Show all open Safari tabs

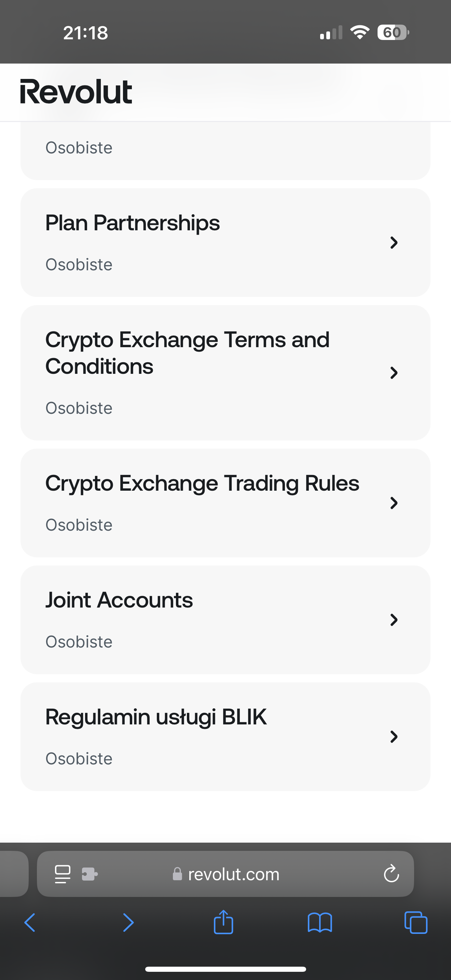(x=415, y=923)
